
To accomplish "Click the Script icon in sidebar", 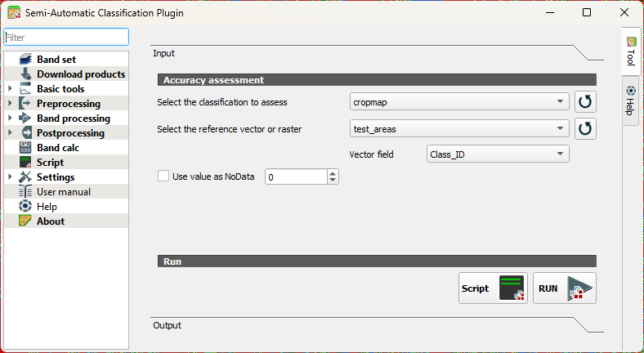I will point(25,163).
